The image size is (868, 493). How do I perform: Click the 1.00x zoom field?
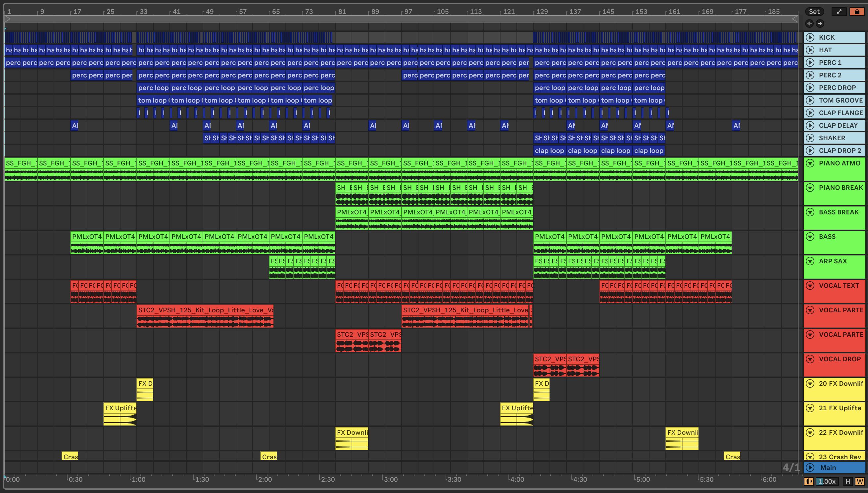coord(827,481)
